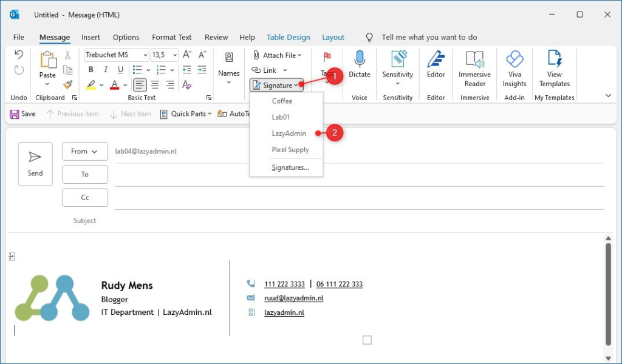
Task: Open font color dropdown arrow
Action: coord(125,85)
